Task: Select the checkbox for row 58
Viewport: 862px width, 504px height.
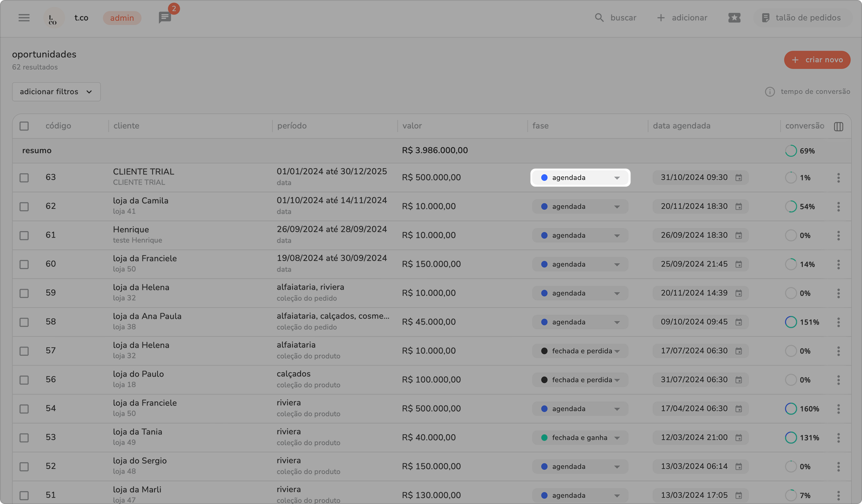Action: coord(24,322)
